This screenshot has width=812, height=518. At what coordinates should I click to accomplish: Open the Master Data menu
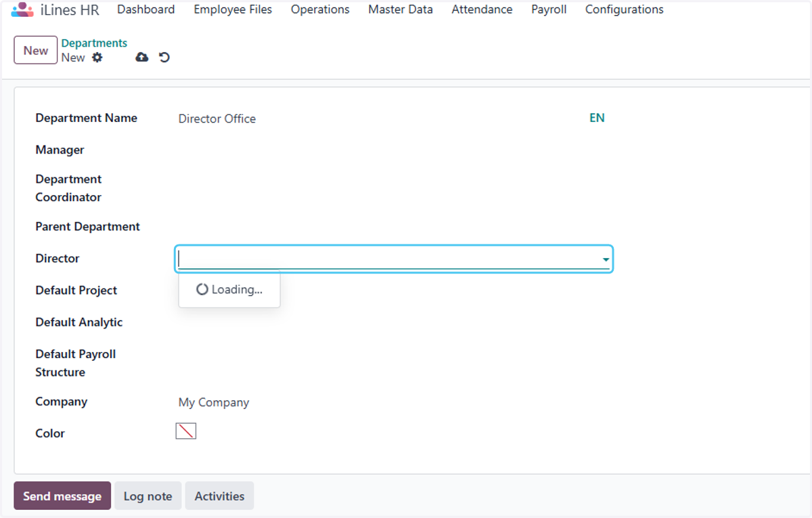[401, 9]
